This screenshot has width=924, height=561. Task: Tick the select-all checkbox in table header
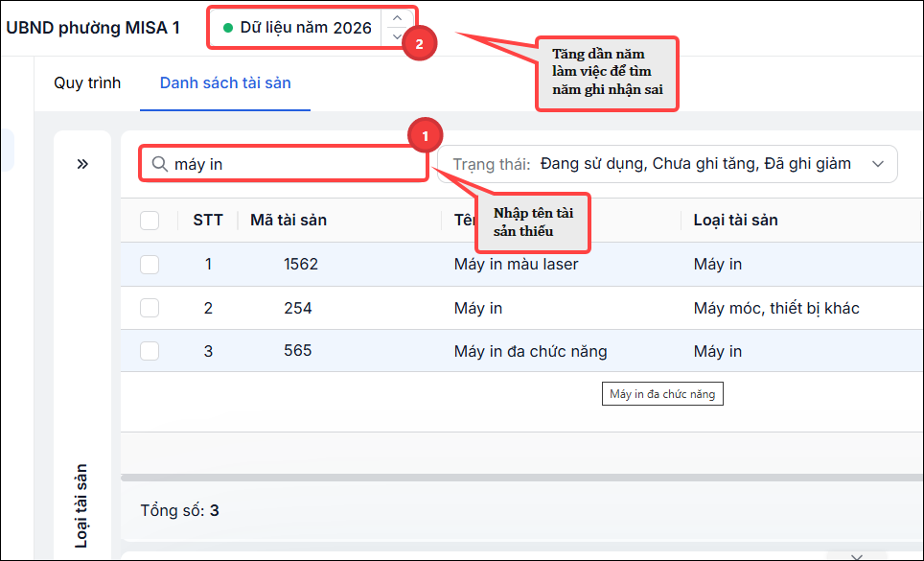tap(150, 221)
